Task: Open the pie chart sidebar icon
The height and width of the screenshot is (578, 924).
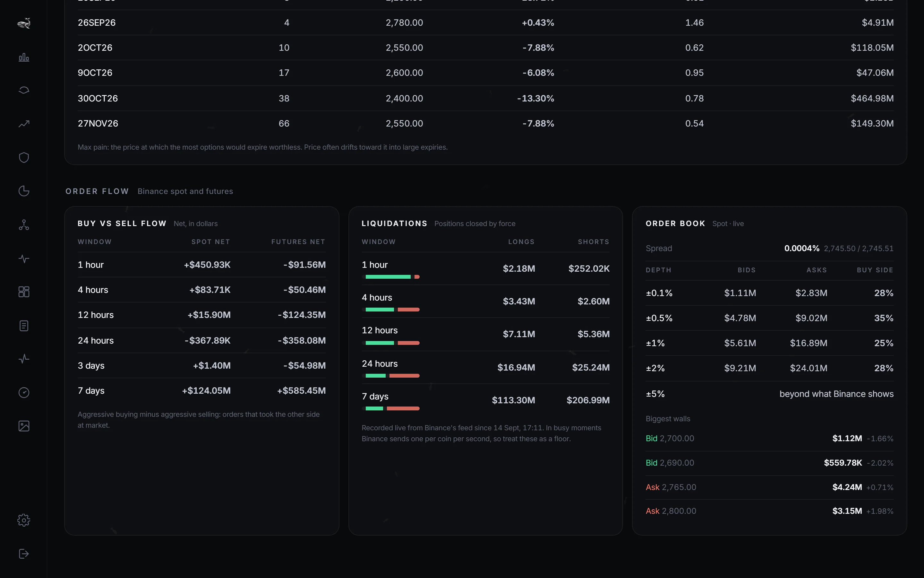Action: 24,191
